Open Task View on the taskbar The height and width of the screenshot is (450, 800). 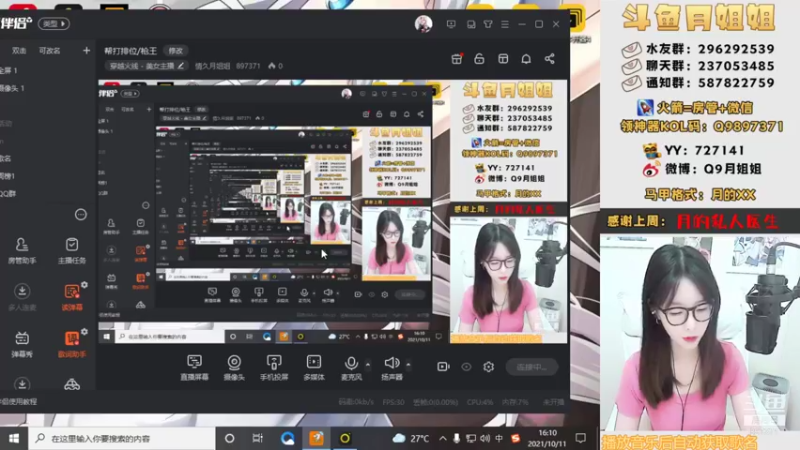[258, 438]
